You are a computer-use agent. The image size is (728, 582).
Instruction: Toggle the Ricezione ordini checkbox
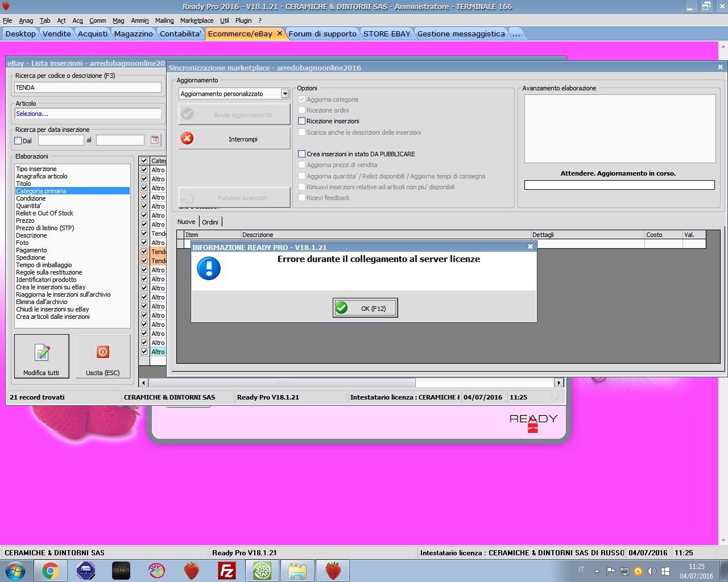(302, 110)
